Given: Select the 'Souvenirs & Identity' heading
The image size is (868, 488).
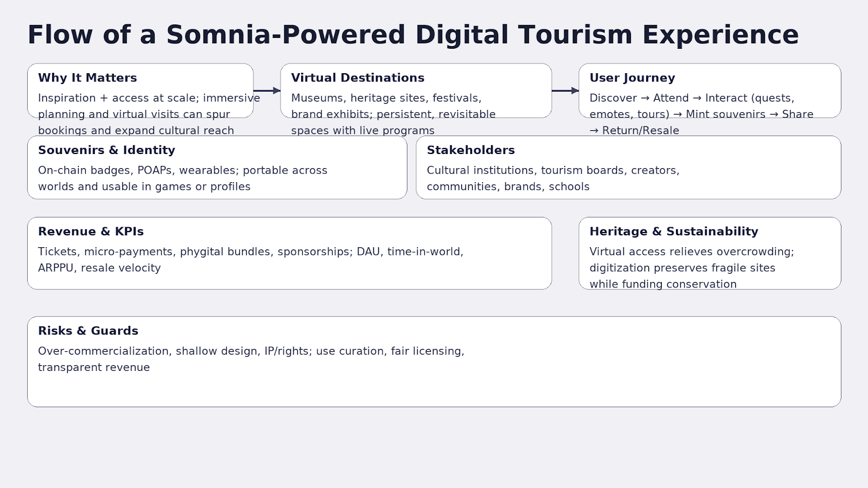Looking at the screenshot, I should [106, 150].
